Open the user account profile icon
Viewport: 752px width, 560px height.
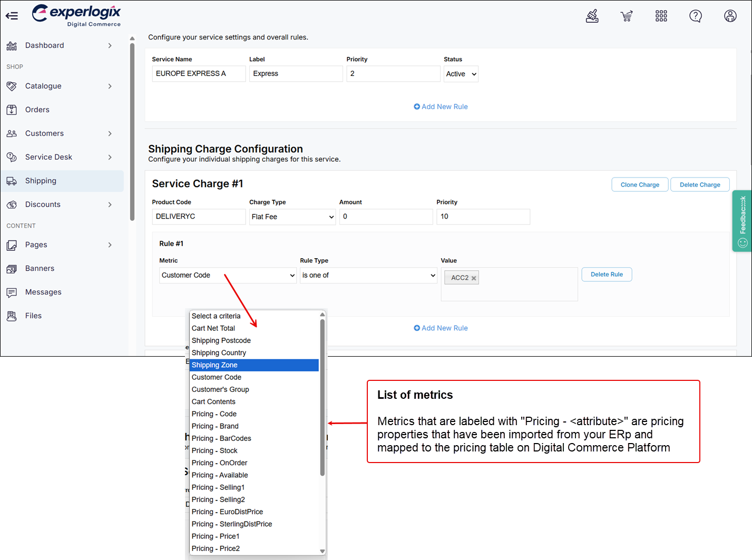pos(730,16)
